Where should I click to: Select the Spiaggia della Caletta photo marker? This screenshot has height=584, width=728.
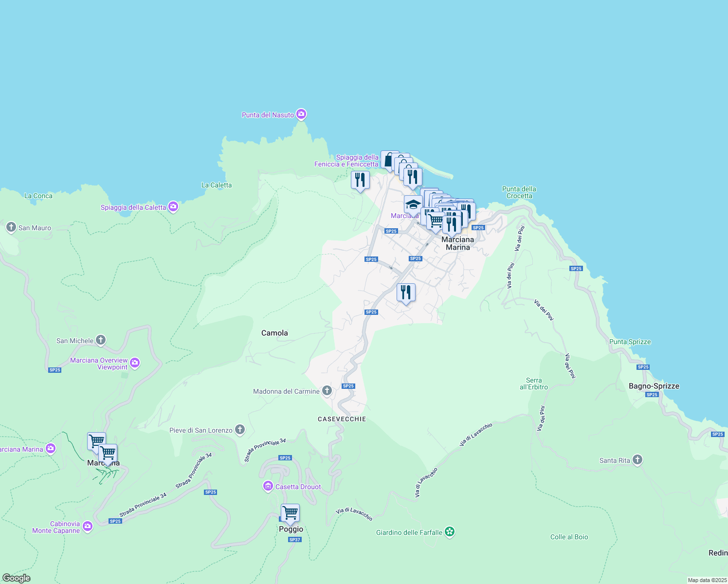173,207
